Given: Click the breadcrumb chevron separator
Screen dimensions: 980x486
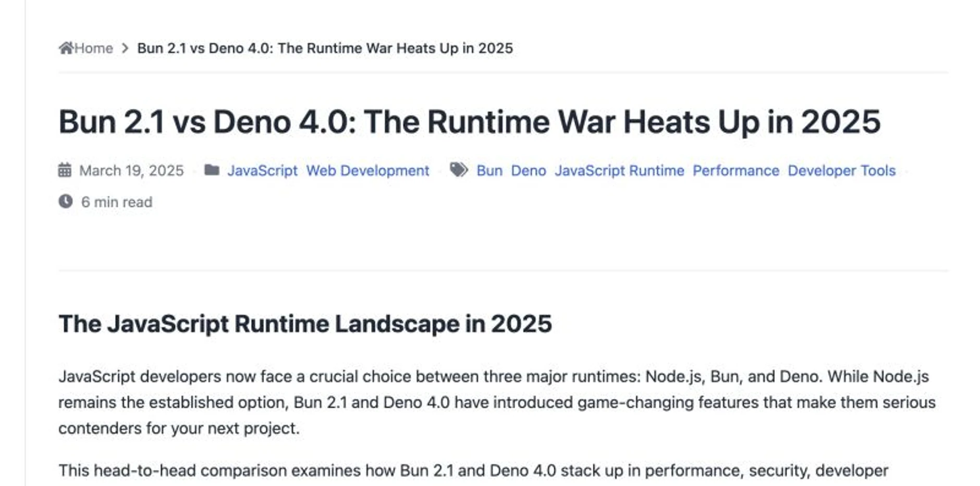Looking at the screenshot, I should tap(125, 48).
